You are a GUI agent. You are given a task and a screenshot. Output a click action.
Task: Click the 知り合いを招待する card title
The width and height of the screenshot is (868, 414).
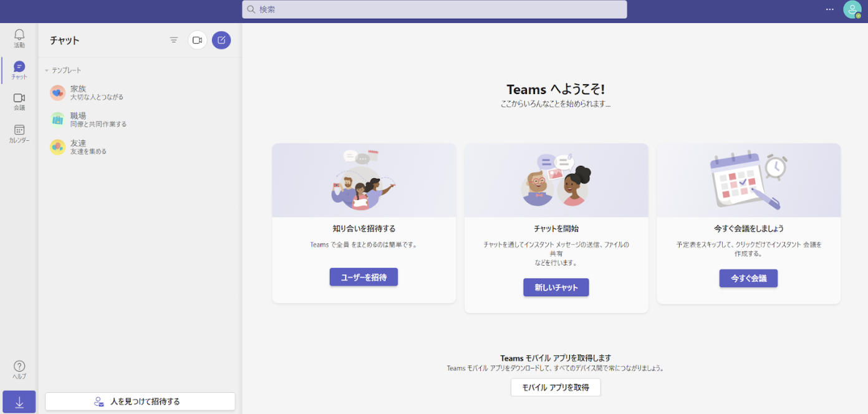[364, 228]
